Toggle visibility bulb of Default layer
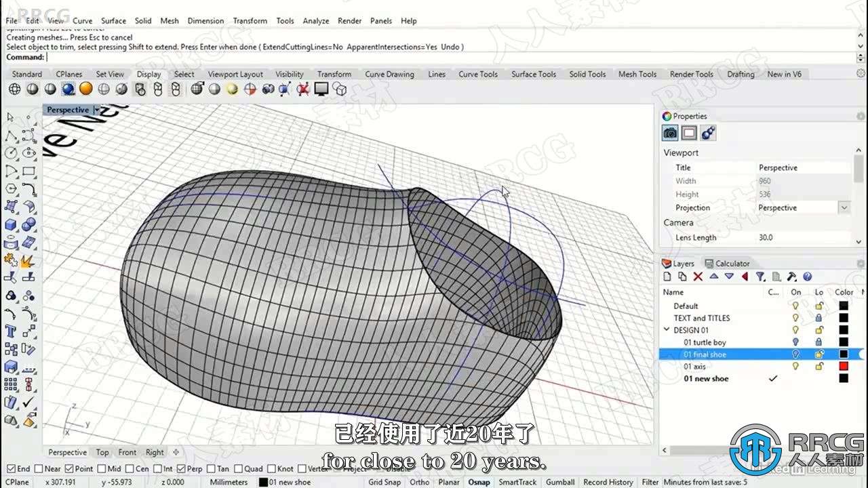Image resolution: width=868 pixels, height=488 pixels. coord(796,306)
